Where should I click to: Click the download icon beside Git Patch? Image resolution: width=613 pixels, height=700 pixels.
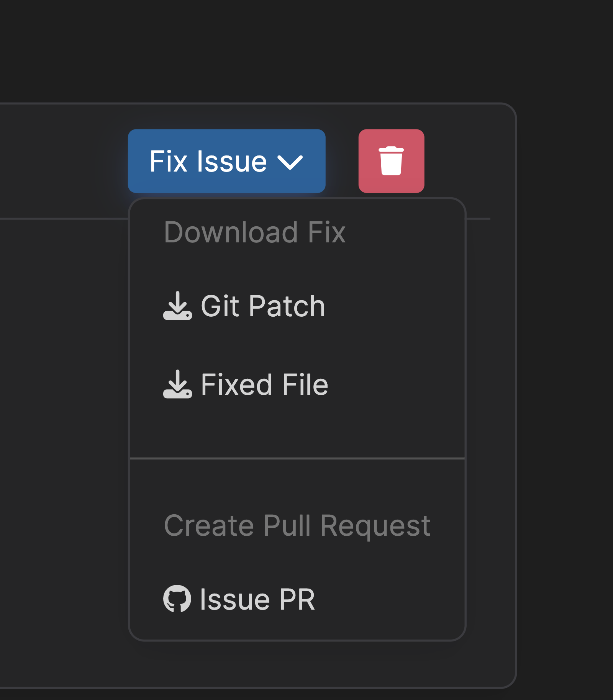tap(177, 306)
